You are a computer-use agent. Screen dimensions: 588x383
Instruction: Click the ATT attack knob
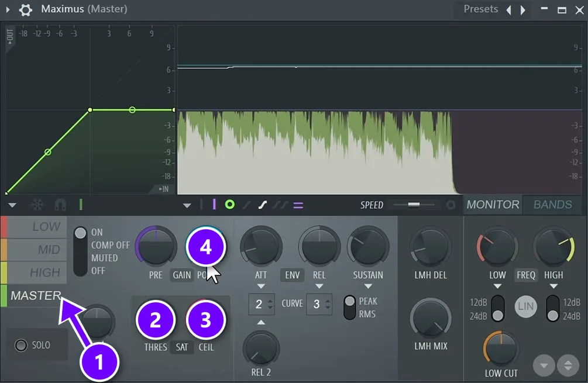(261, 246)
